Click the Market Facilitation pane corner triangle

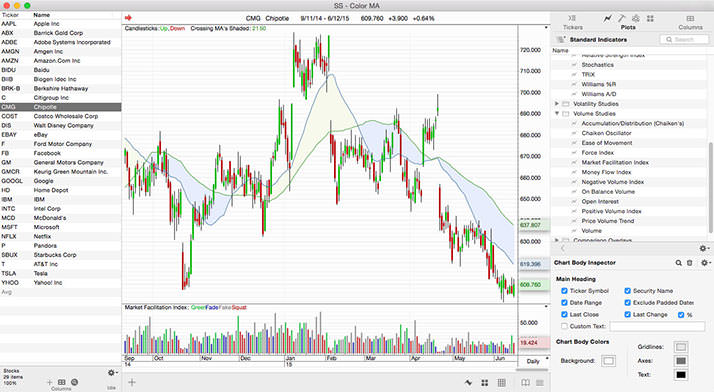pos(546,306)
